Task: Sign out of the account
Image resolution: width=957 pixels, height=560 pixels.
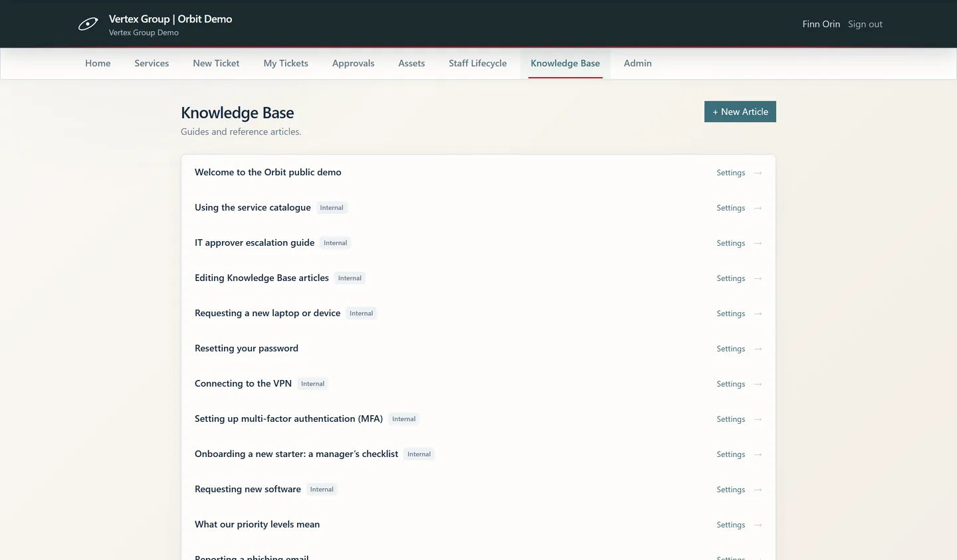Action: tap(865, 24)
